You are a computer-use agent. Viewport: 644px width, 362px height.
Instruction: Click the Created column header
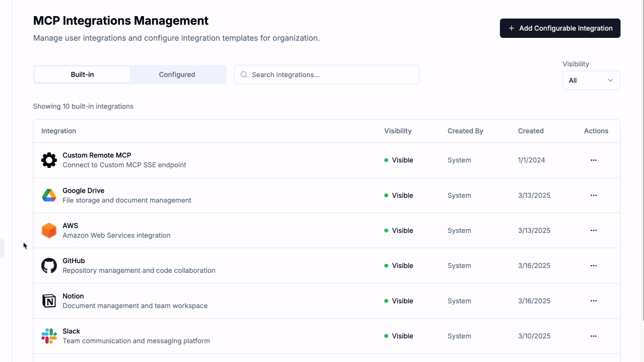531,131
